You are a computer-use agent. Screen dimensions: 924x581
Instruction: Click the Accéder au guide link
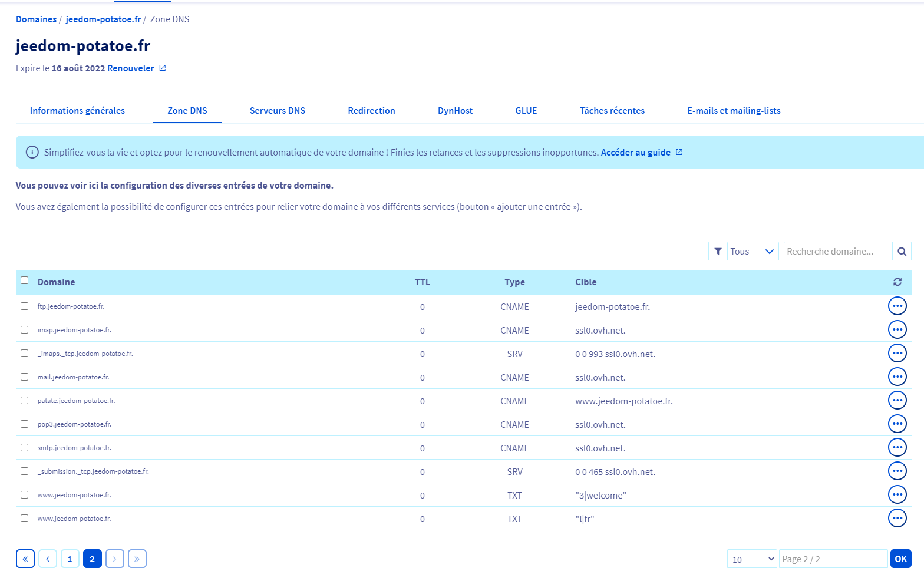point(635,153)
